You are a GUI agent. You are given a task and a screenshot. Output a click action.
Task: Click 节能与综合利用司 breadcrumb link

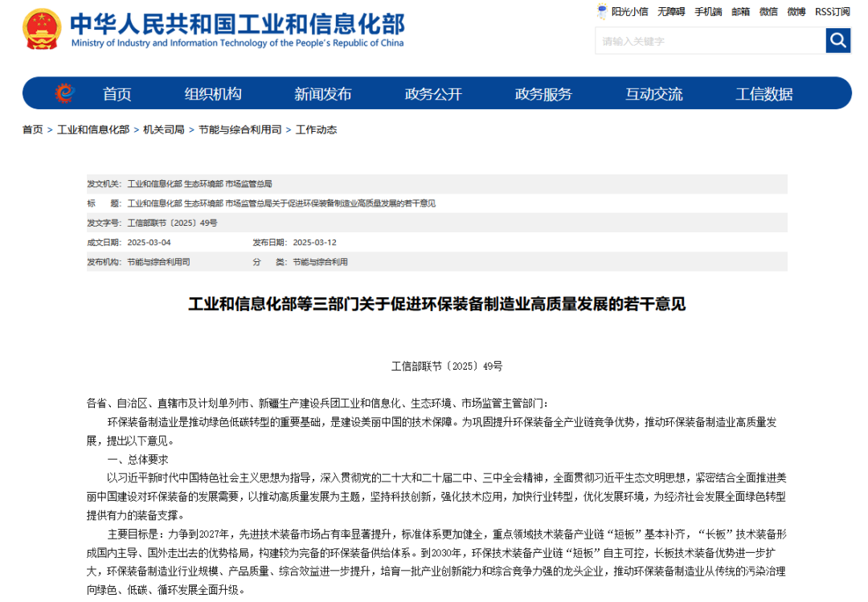click(240, 129)
